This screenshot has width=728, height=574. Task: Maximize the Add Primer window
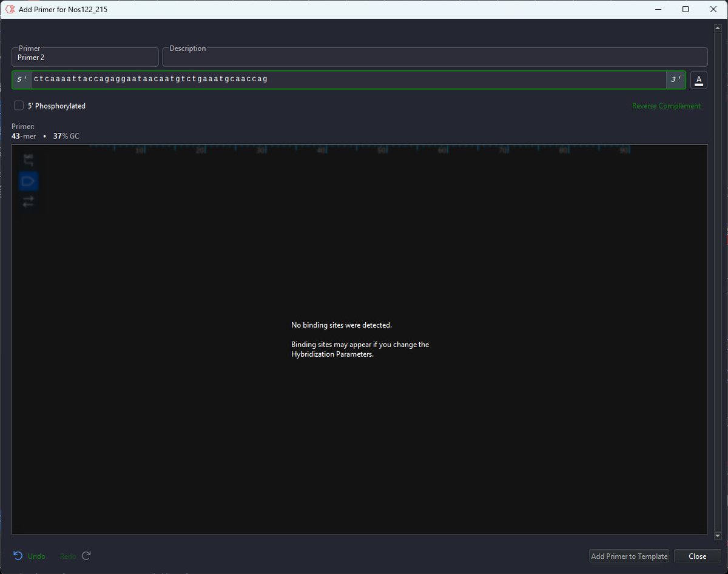[x=686, y=9]
